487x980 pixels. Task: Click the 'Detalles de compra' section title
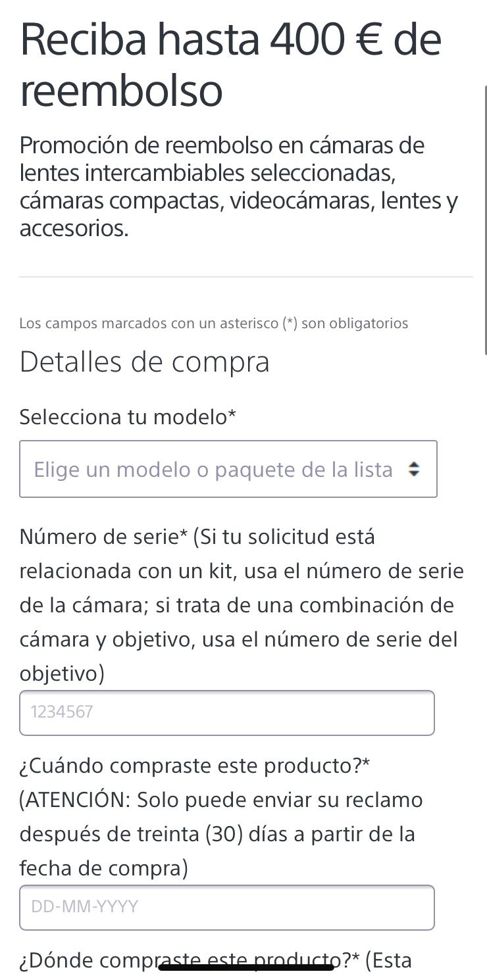(x=145, y=361)
